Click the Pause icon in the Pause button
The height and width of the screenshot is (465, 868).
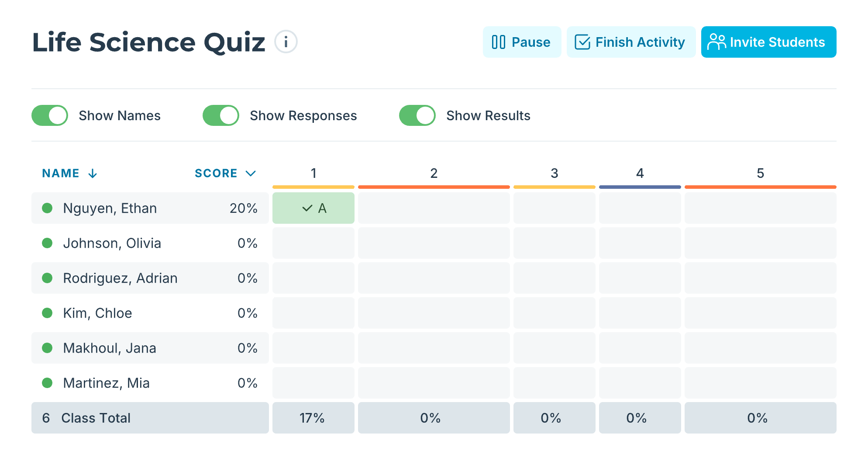(x=499, y=42)
